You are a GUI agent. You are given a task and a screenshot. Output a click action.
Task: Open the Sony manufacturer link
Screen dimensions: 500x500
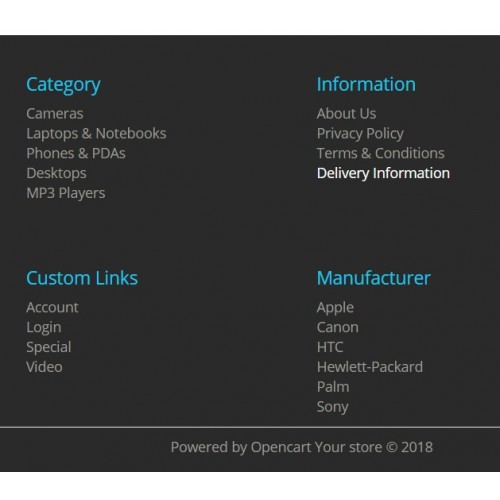[333, 407]
